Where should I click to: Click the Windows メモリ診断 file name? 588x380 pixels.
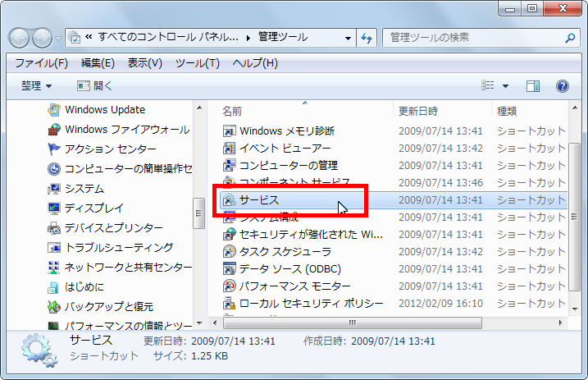click(x=287, y=131)
